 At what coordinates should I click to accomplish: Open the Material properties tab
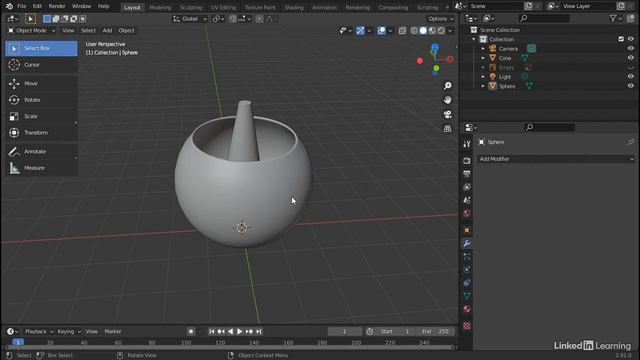pos(467,309)
